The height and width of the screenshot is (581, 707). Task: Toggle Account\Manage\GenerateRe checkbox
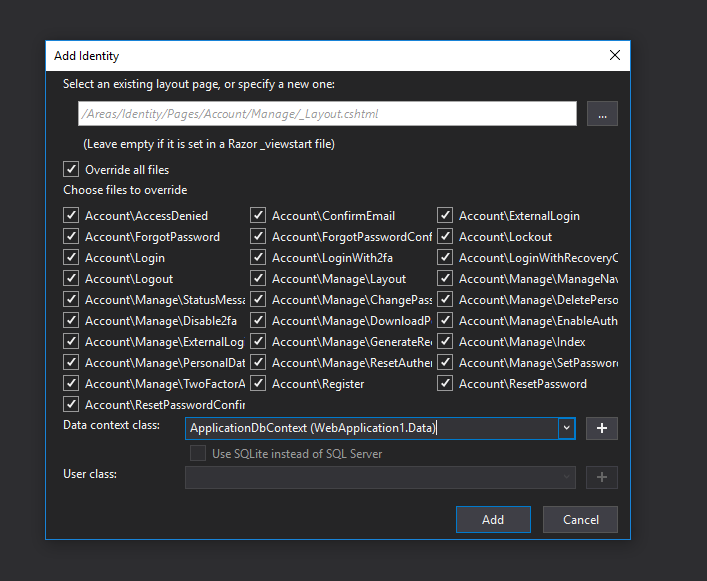258,341
